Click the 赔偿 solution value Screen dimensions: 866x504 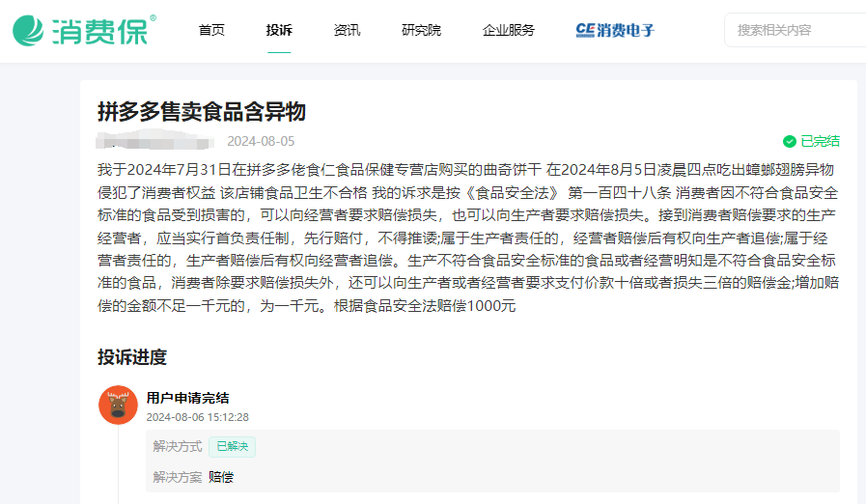coord(221,477)
